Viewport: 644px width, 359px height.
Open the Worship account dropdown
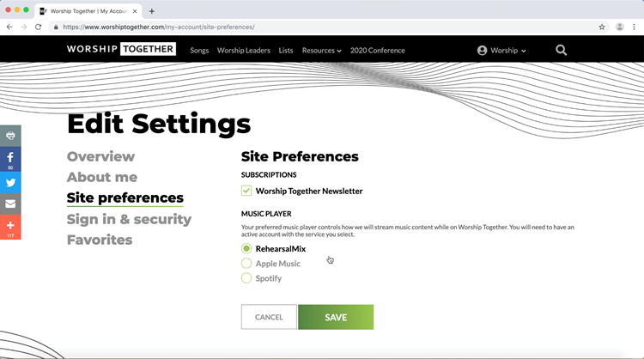pos(502,51)
